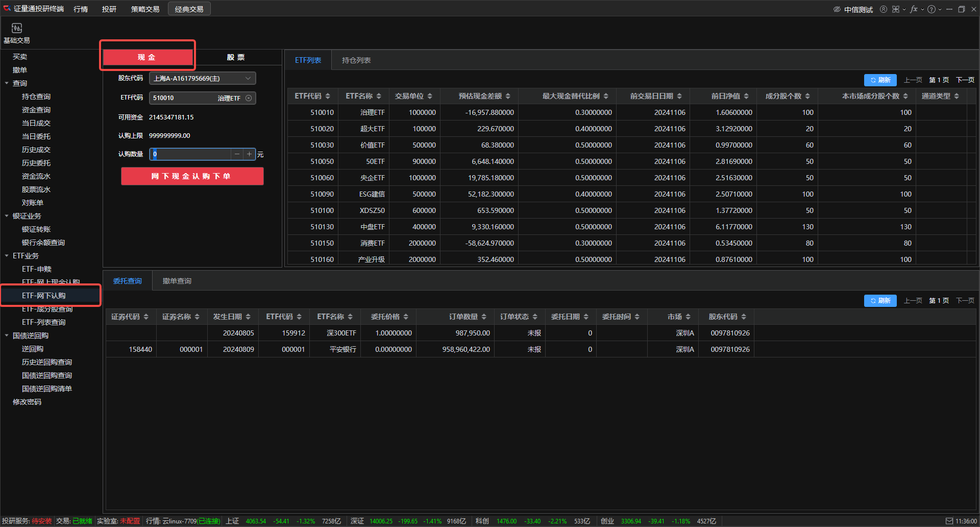Screen dimensions: 980x527
Task: Collapse the 国债逆回购 tree section
Action: tap(7, 336)
